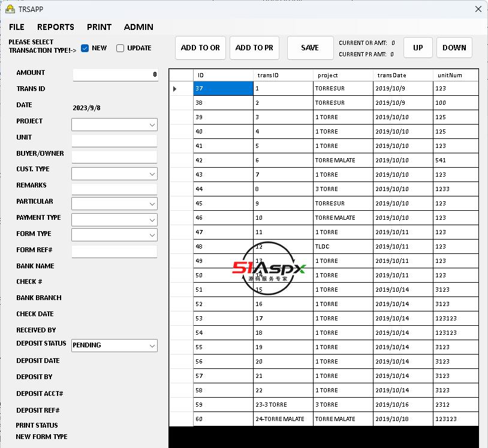
Task: Expand the FORM TYPE dropdown
Action: pos(152,235)
